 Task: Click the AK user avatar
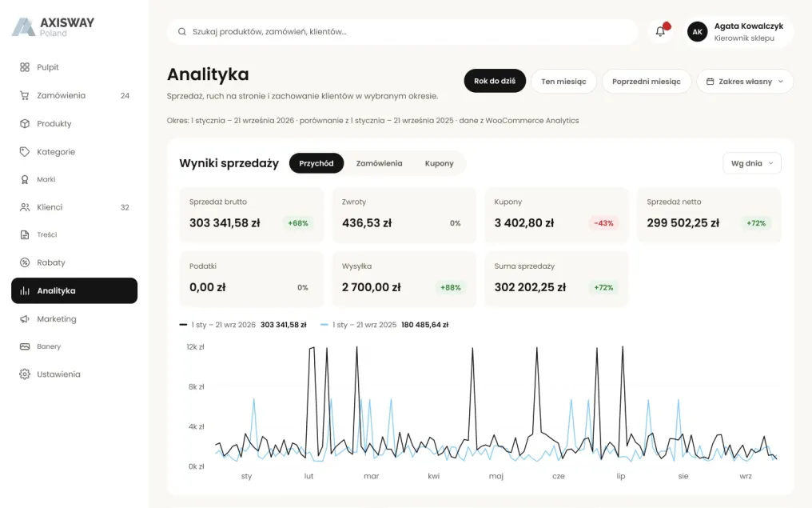coord(697,32)
